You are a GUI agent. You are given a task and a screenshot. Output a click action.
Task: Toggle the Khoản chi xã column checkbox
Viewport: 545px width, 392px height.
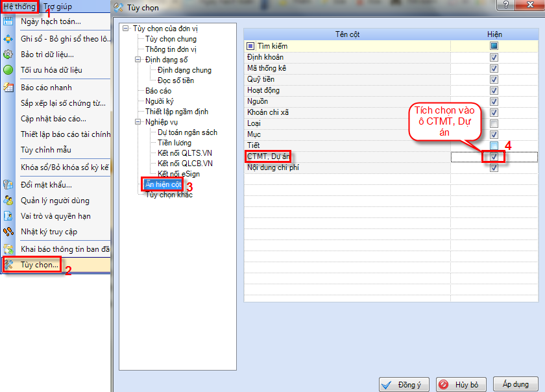[494, 113]
